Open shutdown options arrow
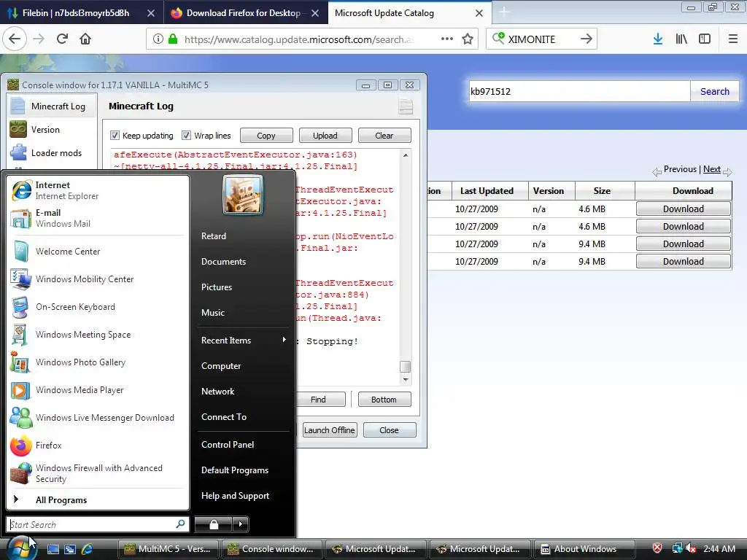Image resolution: width=747 pixels, height=560 pixels. [241, 524]
